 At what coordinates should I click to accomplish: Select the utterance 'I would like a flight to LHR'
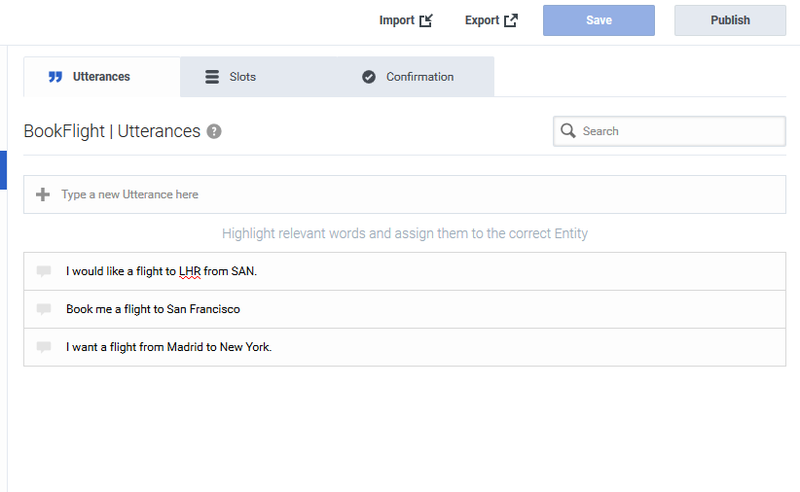coord(162,271)
